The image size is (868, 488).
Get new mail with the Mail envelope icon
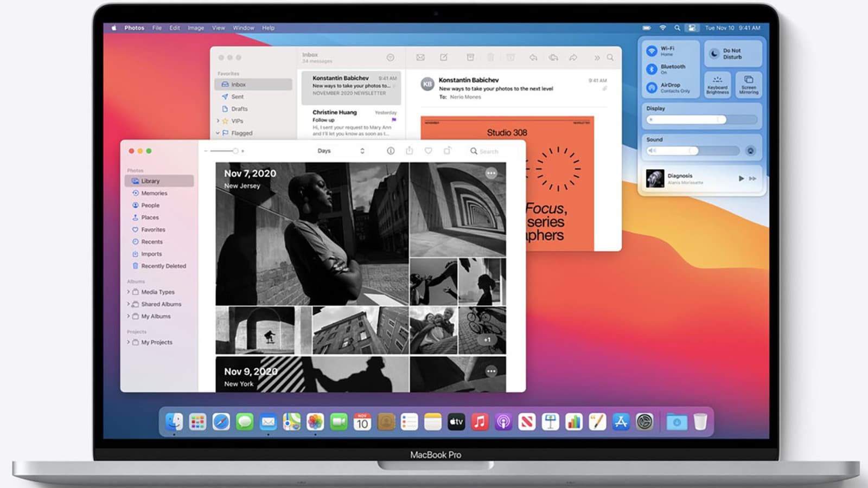(x=420, y=57)
